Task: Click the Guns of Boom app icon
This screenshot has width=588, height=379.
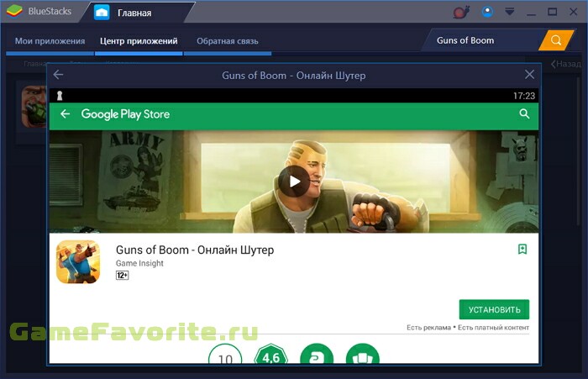Action: [x=78, y=261]
